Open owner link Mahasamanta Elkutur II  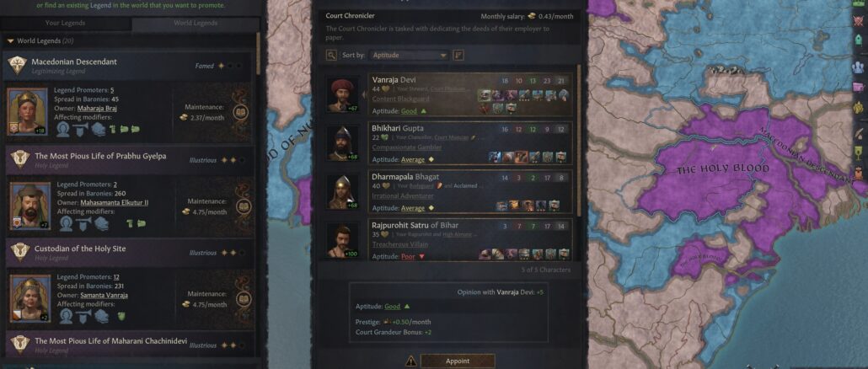click(x=114, y=202)
